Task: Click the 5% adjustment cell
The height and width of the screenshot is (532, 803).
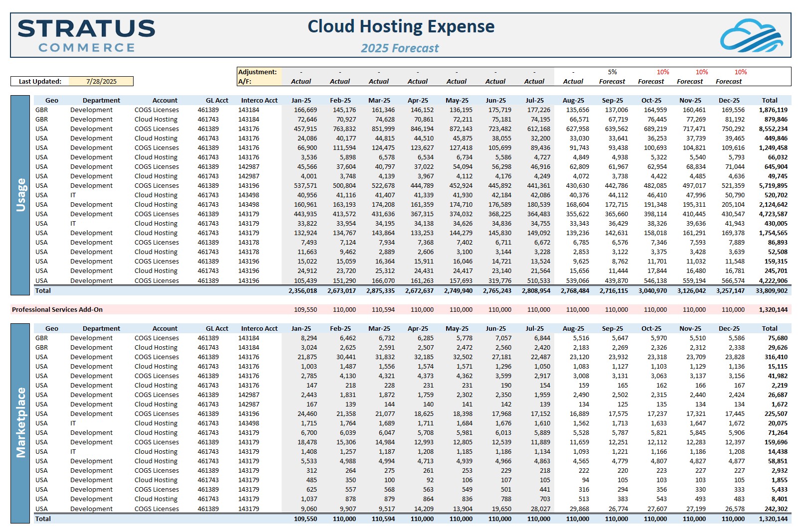Action: point(612,72)
